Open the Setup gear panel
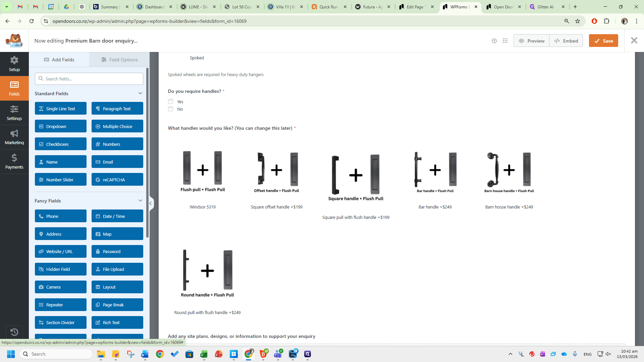Screen dimensions: 644x362 click(14, 64)
